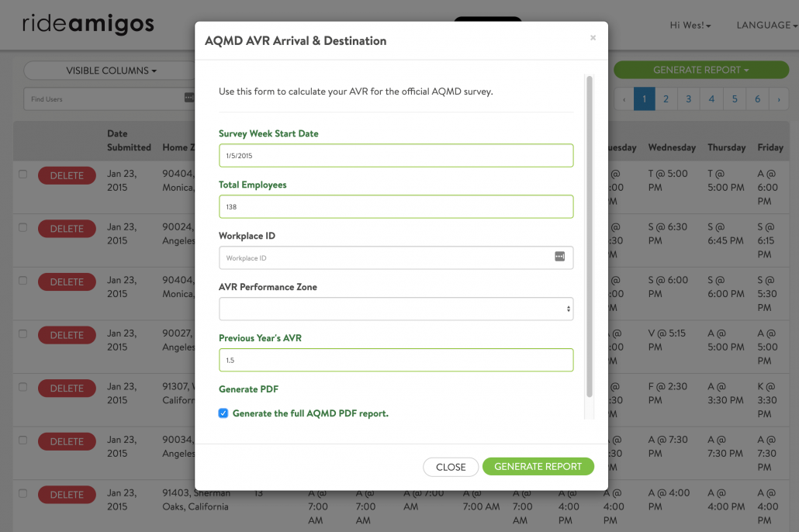The width and height of the screenshot is (799, 532).
Task: Open the VISIBLE COLUMNS dropdown
Action: click(111, 71)
